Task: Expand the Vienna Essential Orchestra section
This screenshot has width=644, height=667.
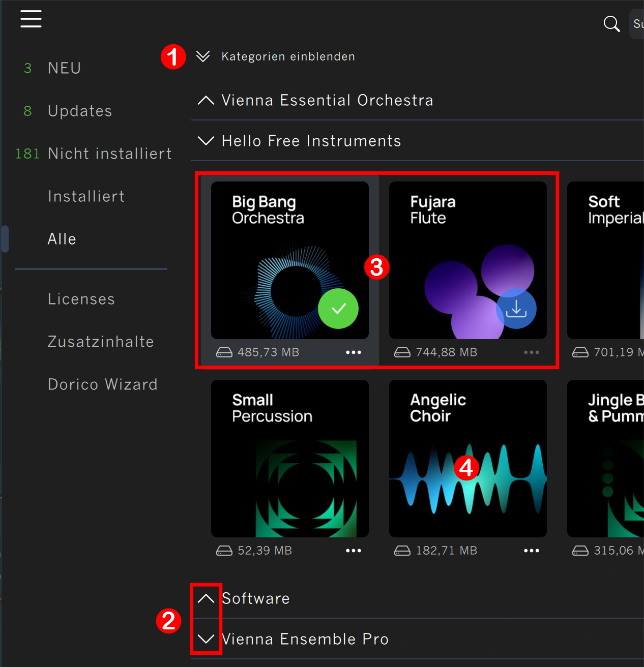Action: coord(206,100)
